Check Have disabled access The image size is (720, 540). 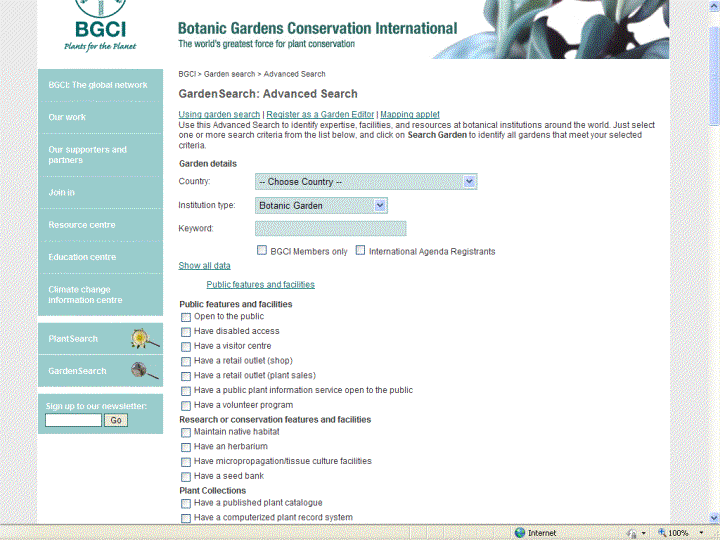pyautogui.click(x=186, y=332)
